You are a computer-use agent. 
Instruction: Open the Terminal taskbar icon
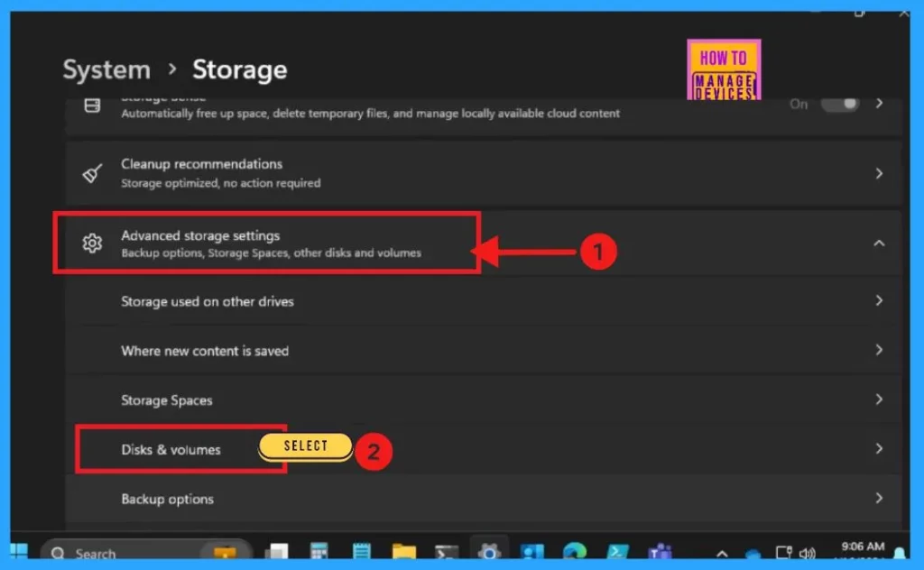446,552
